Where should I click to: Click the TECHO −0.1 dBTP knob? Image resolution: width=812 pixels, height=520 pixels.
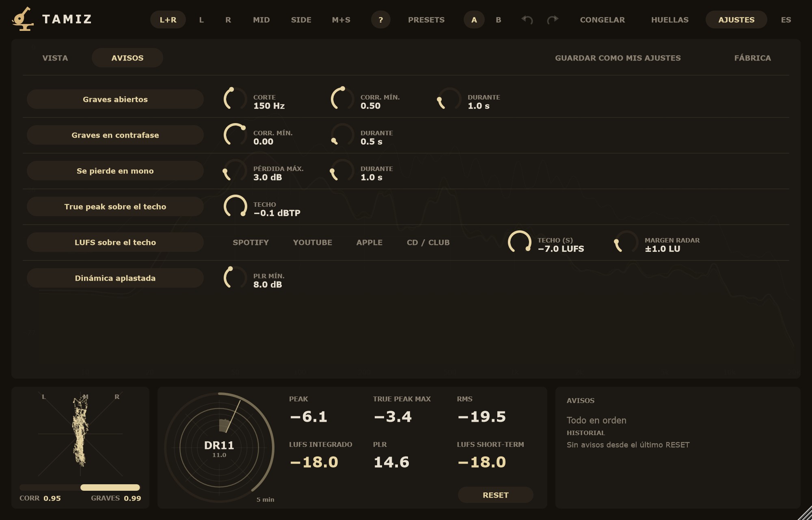click(x=235, y=206)
